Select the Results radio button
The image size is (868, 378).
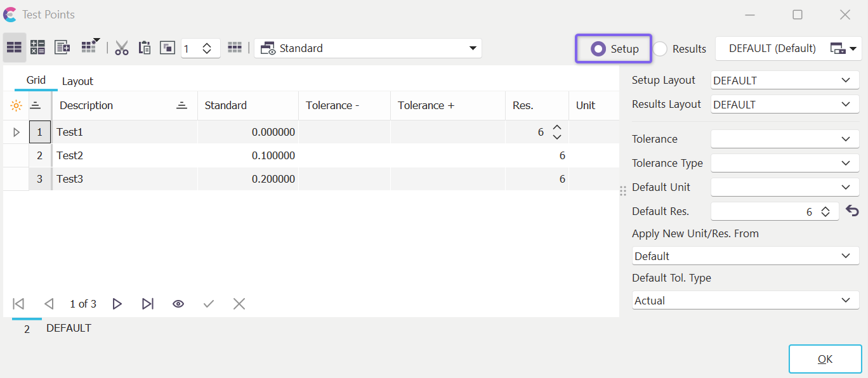661,49
